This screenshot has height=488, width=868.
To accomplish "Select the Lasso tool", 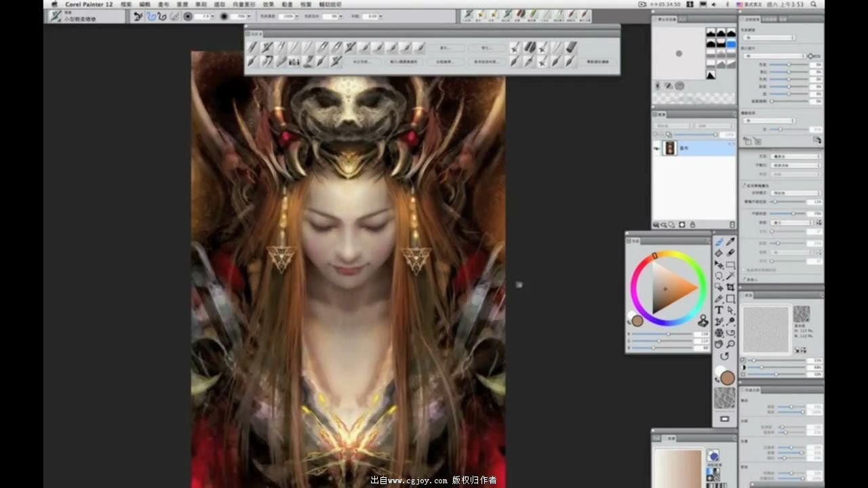I will 719,276.
